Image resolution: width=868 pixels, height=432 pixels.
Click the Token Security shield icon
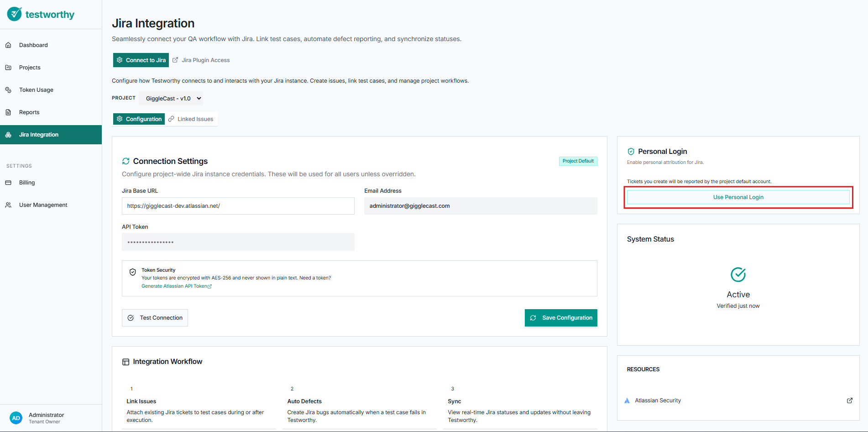(x=133, y=272)
